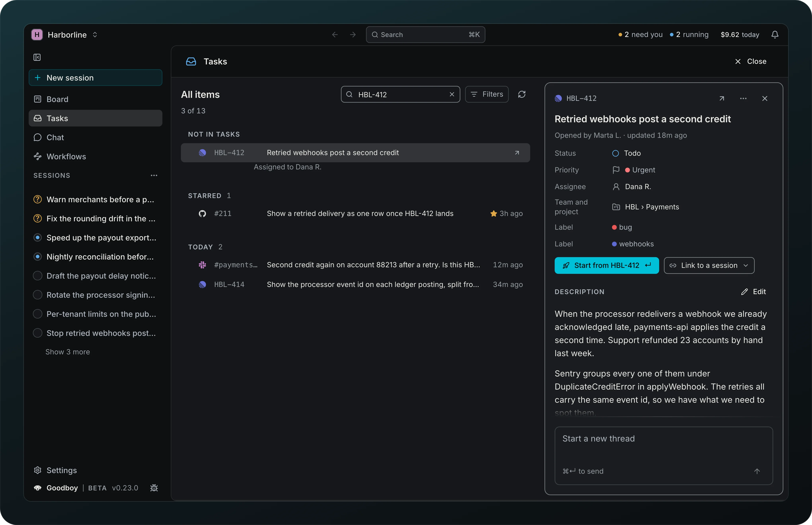Open the Link to a session dropdown
The width and height of the screenshot is (812, 525).
point(709,265)
